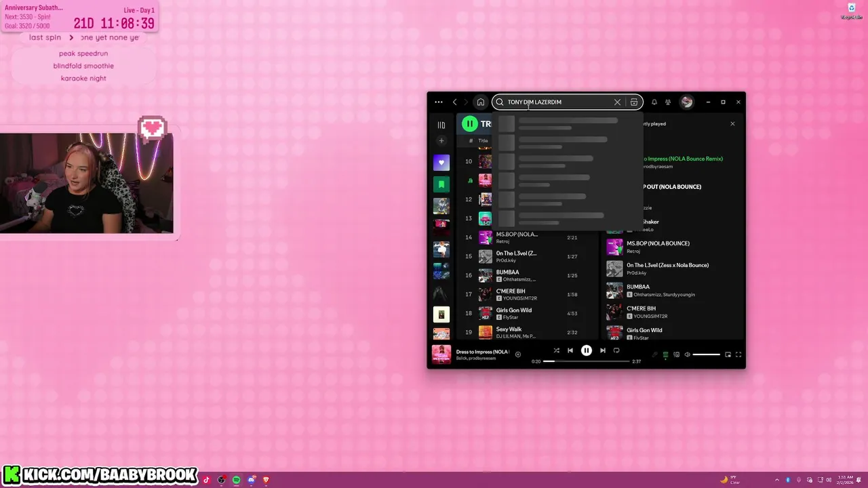Play track 19 Sexy Walk in the playlist
The width and height of the screenshot is (868, 488).
pos(526,332)
